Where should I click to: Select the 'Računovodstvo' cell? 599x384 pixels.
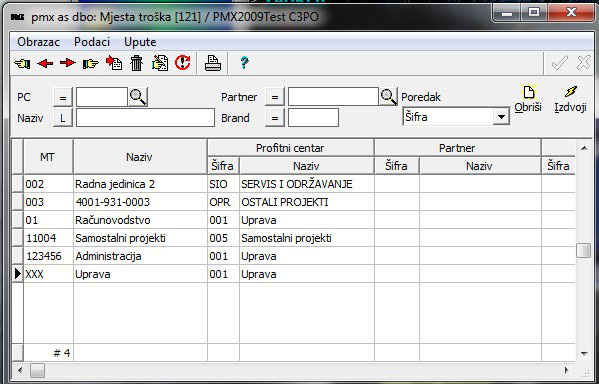pyautogui.click(x=140, y=220)
